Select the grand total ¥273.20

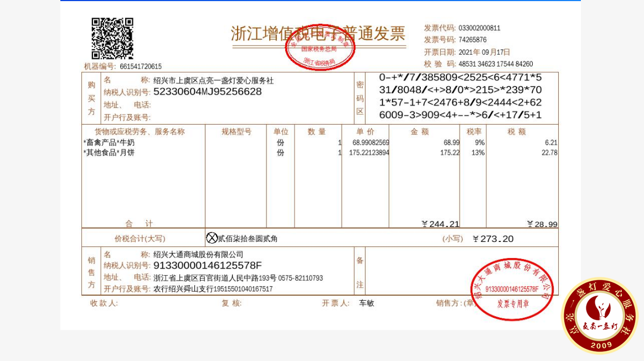click(x=493, y=239)
